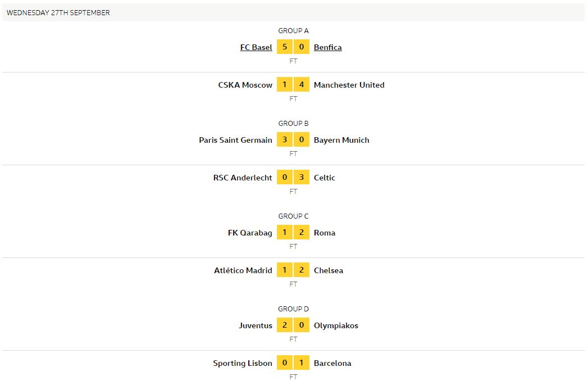Image resolution: width=588 pixels, height=385 pixels.
Task: Select Sporting Lisbon team name
Action: point(243,363)
